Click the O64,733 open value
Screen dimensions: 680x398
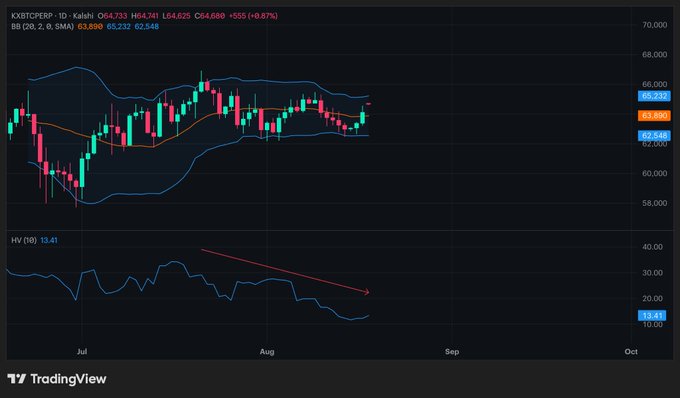pos(112,16)
